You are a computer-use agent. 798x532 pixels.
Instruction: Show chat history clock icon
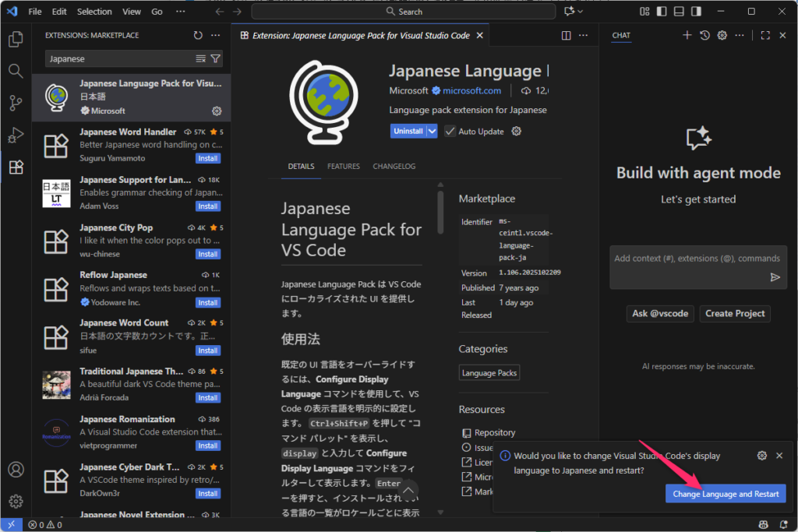[x=704, y=35]
